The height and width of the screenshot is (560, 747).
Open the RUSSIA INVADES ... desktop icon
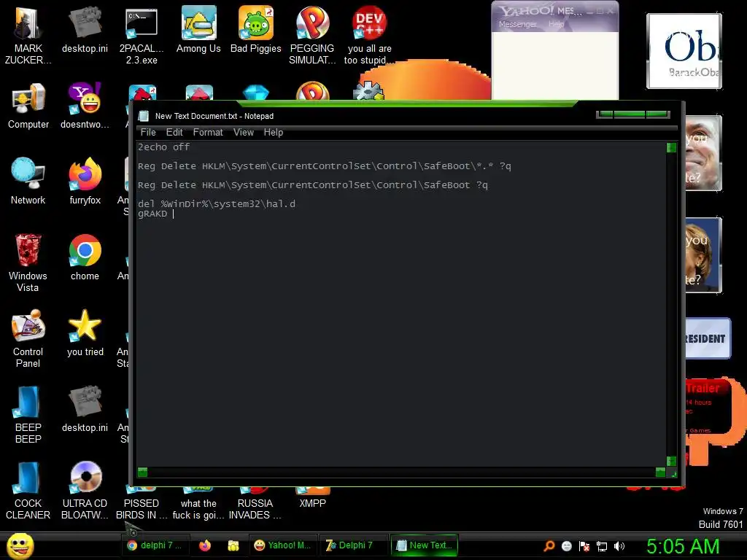click(x=255, y=505)
